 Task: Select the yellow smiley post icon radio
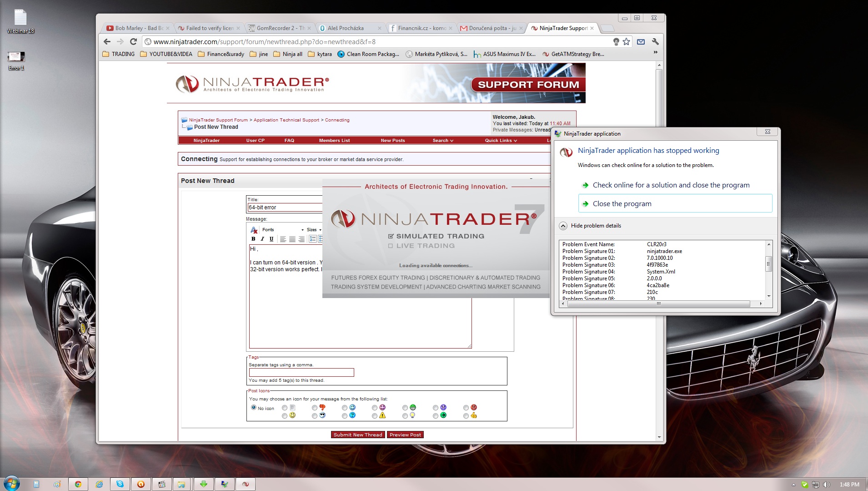coord(285,416)
